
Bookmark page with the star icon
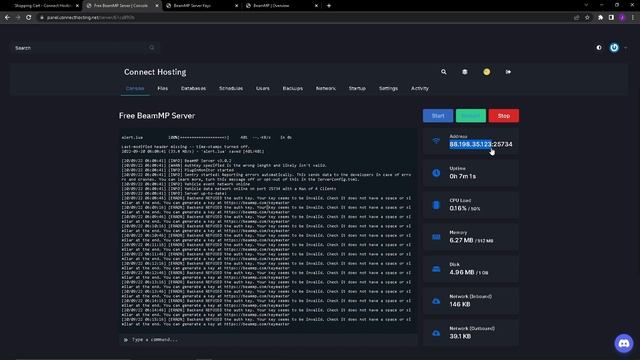point(587,18)
